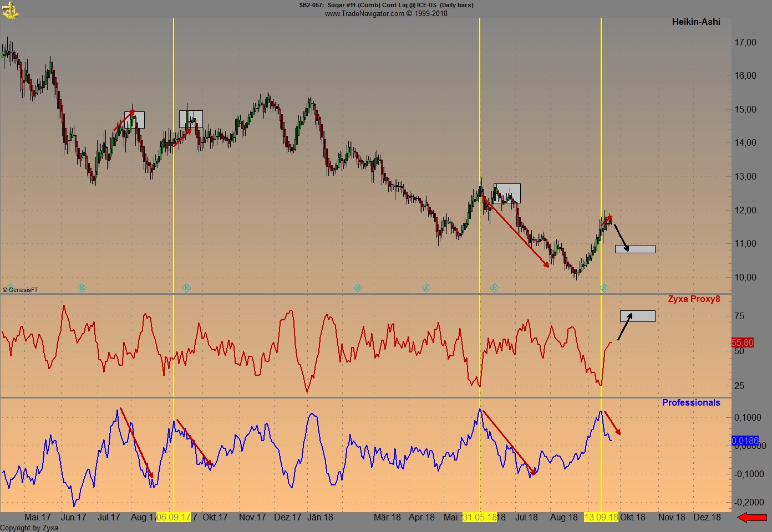
Task: Click rollover marker just right of 31.05.18 line
Action: (x=494, y=288)
